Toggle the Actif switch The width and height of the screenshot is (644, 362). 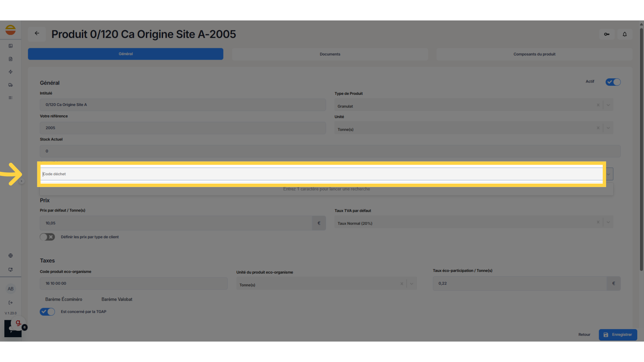click(x=613, y=82)
